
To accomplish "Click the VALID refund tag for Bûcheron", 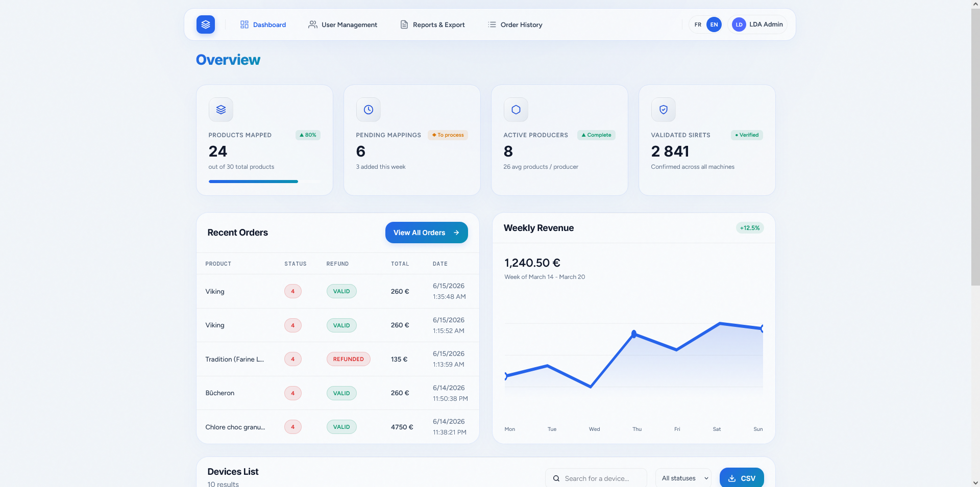I will point(341,393).
